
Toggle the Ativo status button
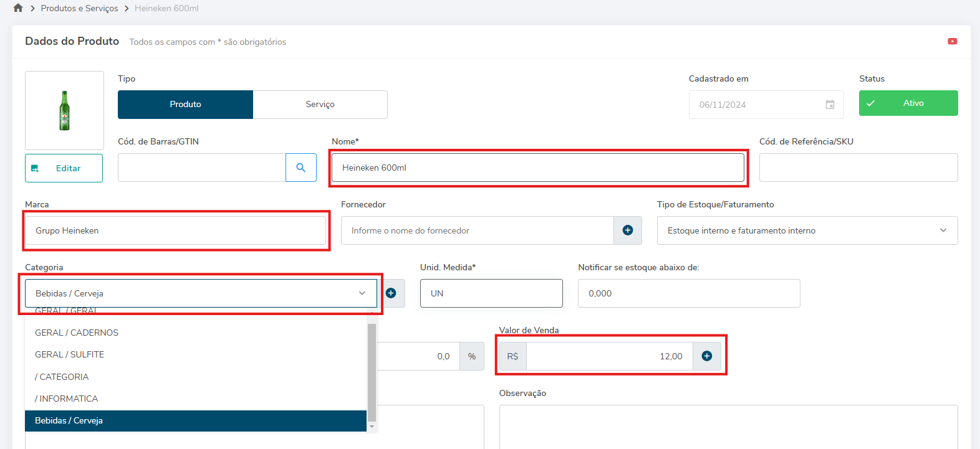908,103
